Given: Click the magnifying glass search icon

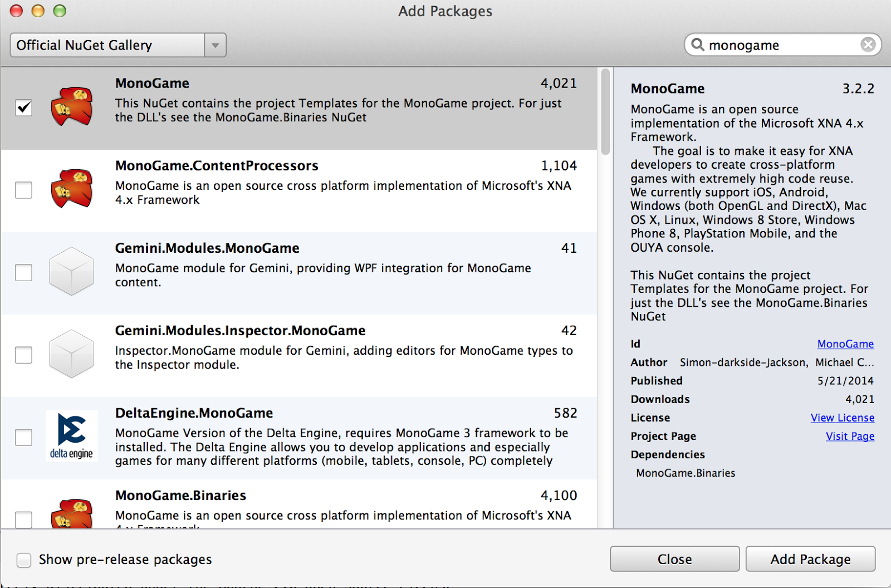Looking at the screenshot, I should pos(697,45).
